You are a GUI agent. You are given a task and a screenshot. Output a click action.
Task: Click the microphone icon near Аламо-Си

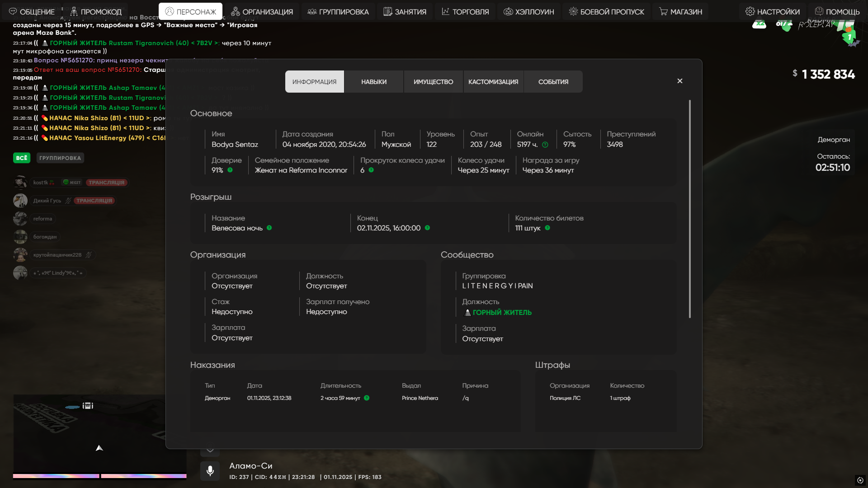(x=210, y=471)
